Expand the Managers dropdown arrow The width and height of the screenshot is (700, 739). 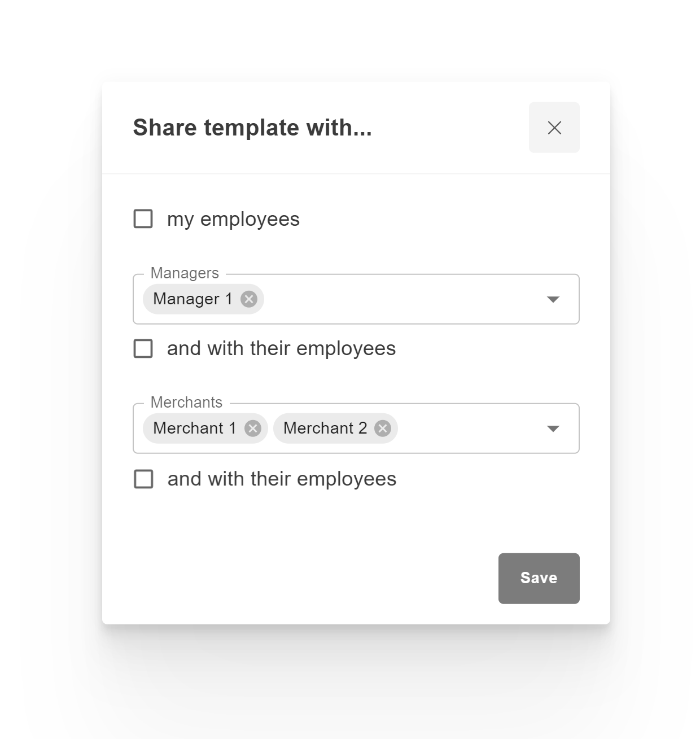553,299
